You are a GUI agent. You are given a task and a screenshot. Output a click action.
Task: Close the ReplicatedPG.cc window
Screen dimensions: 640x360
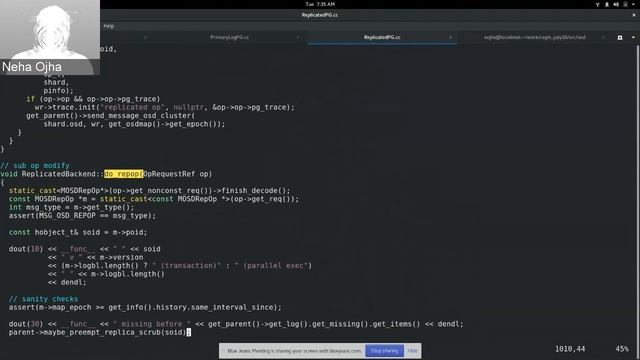click(x=634, y=15)
